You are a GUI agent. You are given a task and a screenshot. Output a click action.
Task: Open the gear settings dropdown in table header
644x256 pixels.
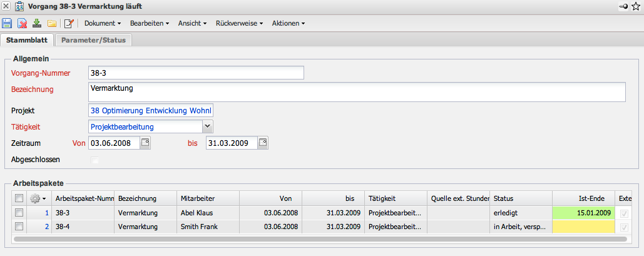(x=38, y=198)
